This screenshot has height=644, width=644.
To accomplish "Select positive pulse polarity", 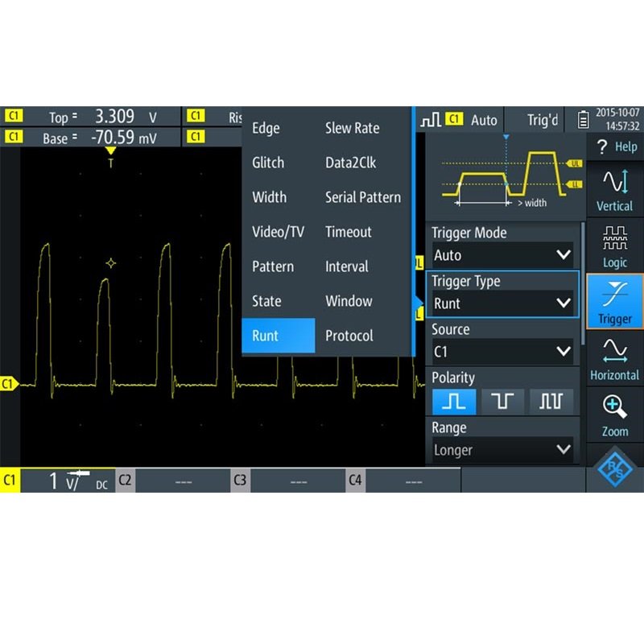I will click(454, 402).
